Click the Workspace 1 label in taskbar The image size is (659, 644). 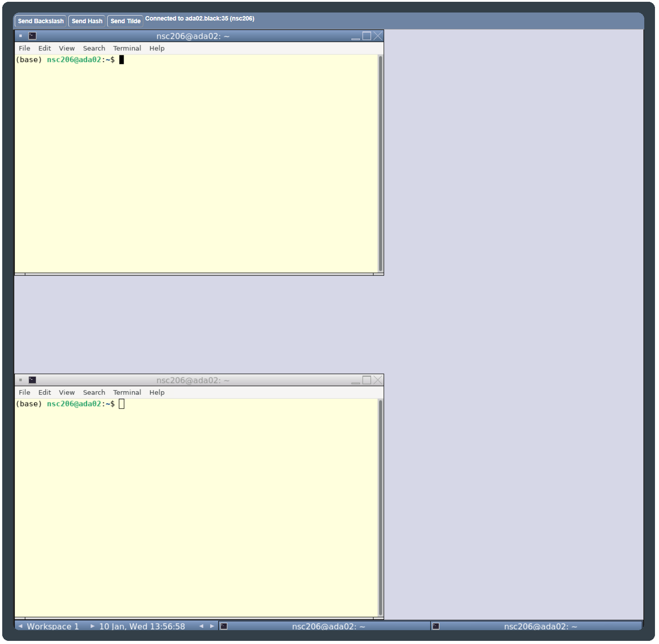point(53,627)
